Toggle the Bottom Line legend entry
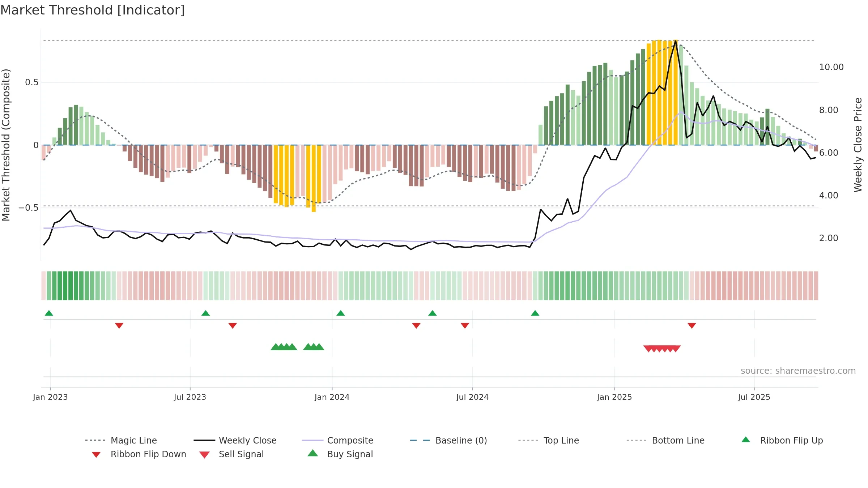 (665, 440)
